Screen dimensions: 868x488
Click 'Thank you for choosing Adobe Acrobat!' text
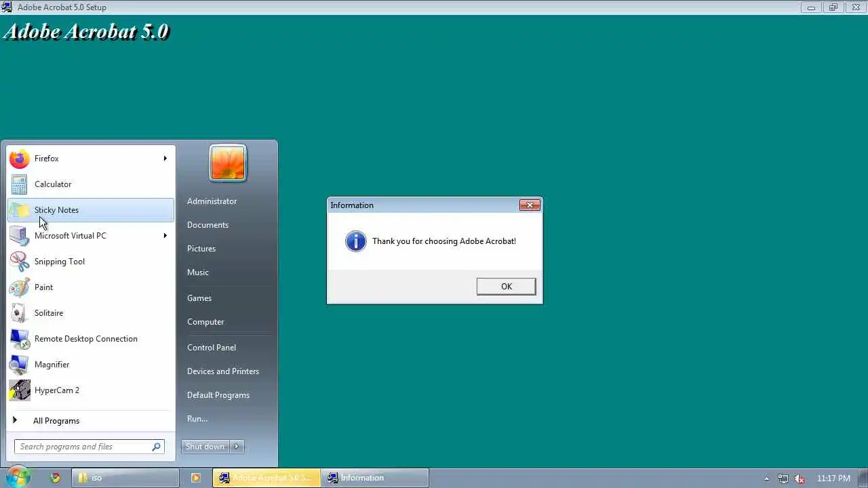[444, 241]
